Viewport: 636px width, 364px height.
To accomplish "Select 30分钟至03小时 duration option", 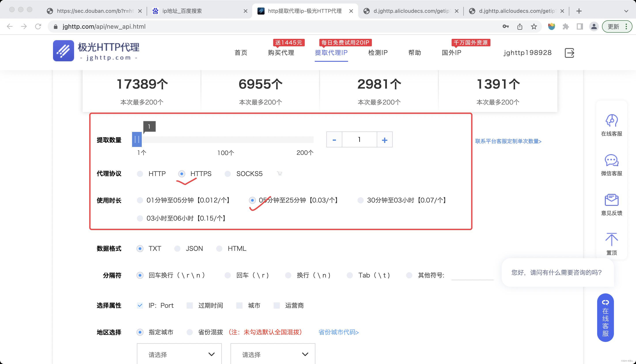I will pyautogui.click(x=360, y=200).
